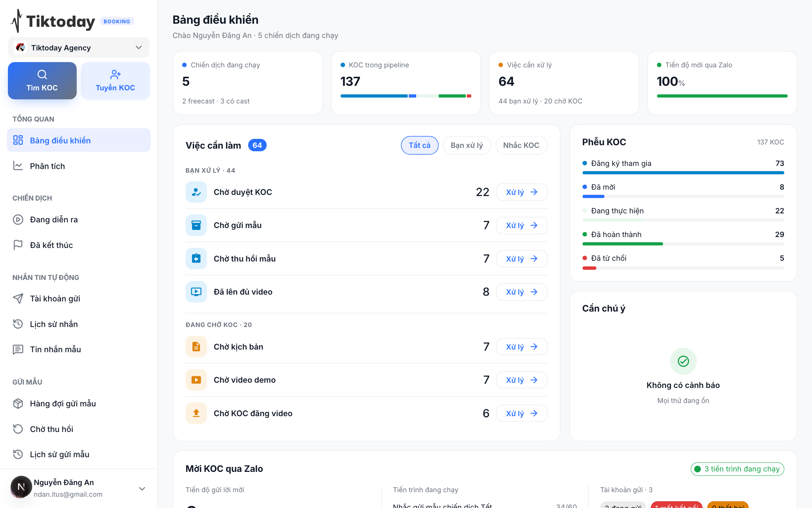Click the Chờ kịch bản document icon

[x=196, y=347]
